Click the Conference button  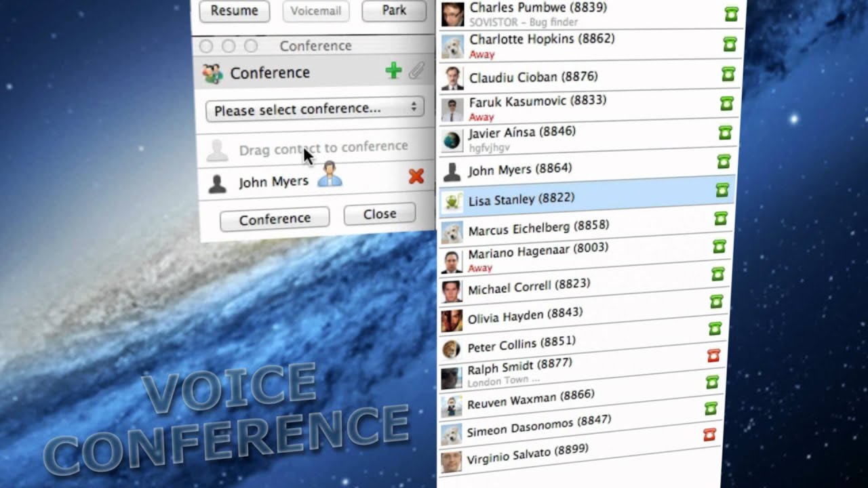275,218
